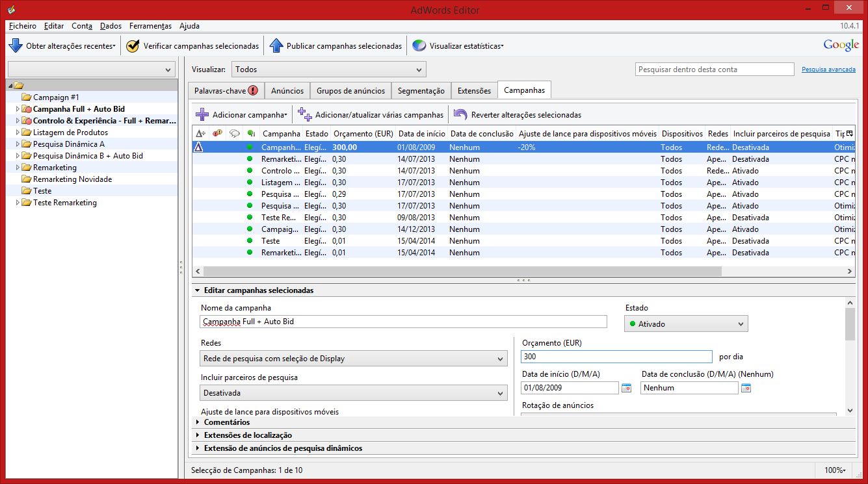
Task: Click the green status dot of Teste row
Action: coord(249,241)
